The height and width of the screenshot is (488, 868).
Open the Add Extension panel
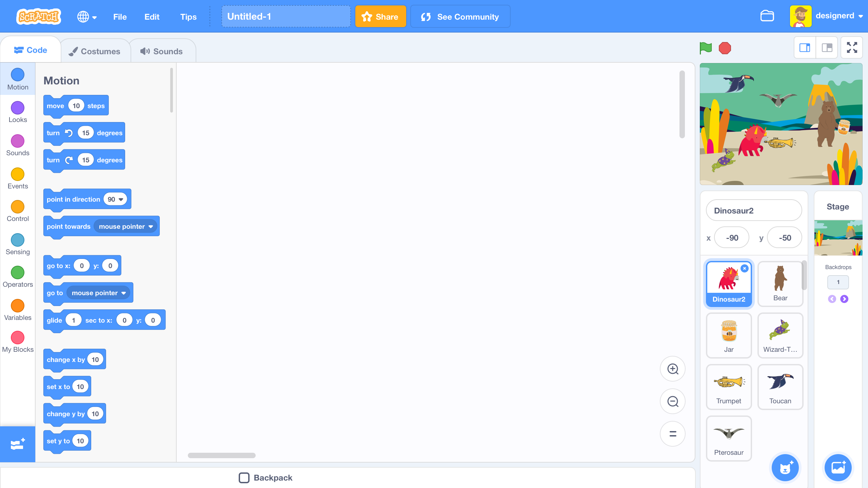[17, 444]
